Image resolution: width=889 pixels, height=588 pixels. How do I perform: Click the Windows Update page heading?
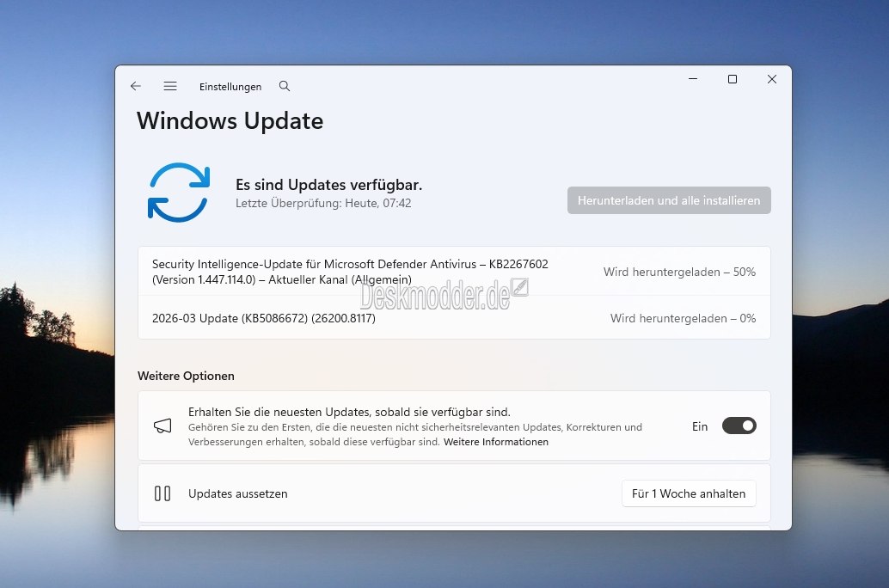point(230,121)
